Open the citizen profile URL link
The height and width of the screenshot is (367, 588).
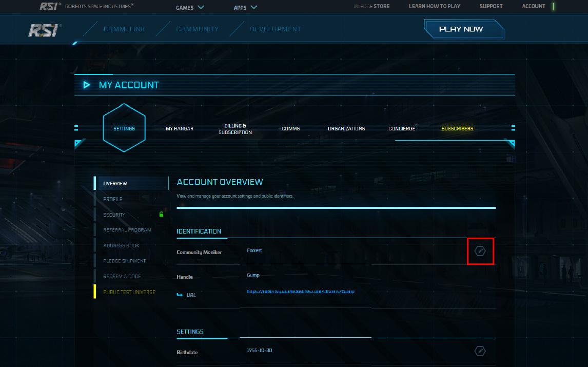(x=300, y=292)
